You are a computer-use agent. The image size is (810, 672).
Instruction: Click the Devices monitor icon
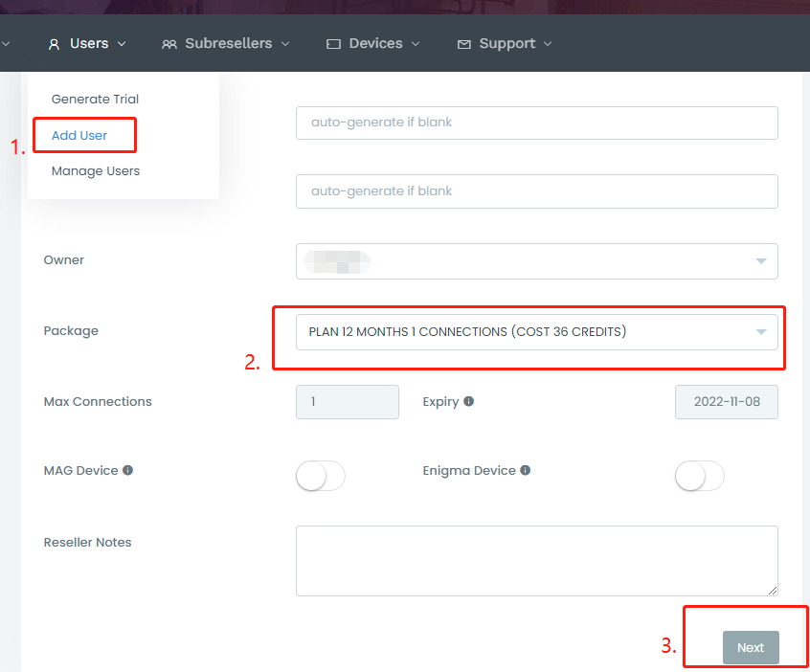coord(333,44)
